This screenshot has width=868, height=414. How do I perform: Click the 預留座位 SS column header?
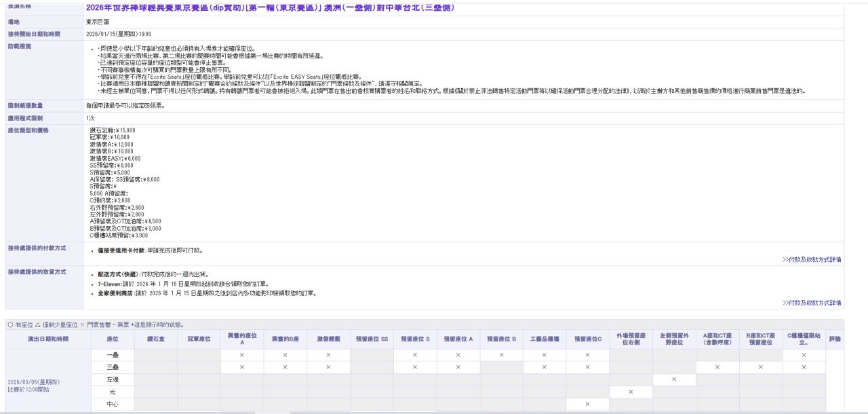point(372,339)
